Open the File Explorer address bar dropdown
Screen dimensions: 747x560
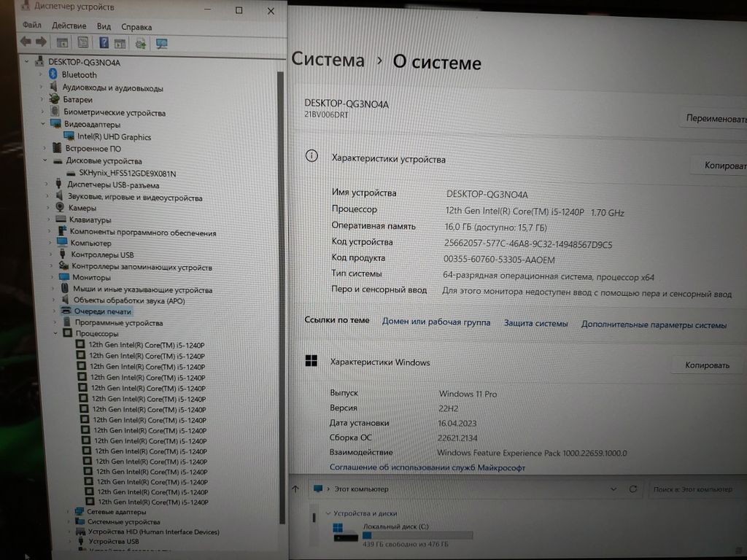tap(613, 489)
